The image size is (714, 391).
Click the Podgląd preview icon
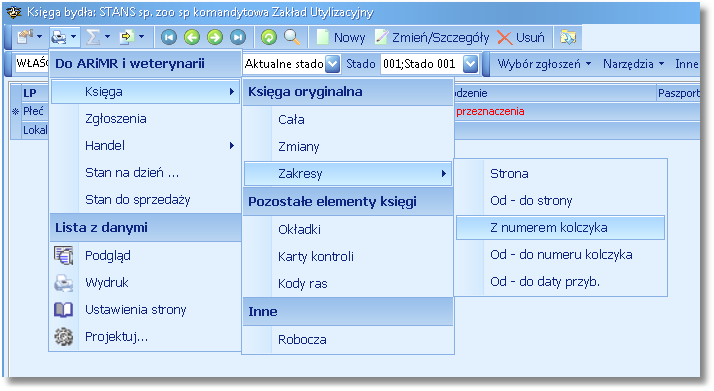pos(63,255)
